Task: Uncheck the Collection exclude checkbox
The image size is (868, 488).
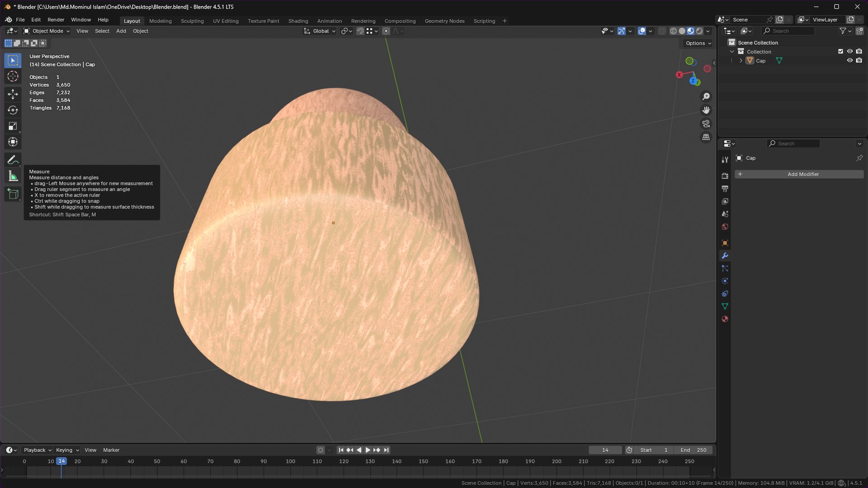Action: click(x=840, y=52)
